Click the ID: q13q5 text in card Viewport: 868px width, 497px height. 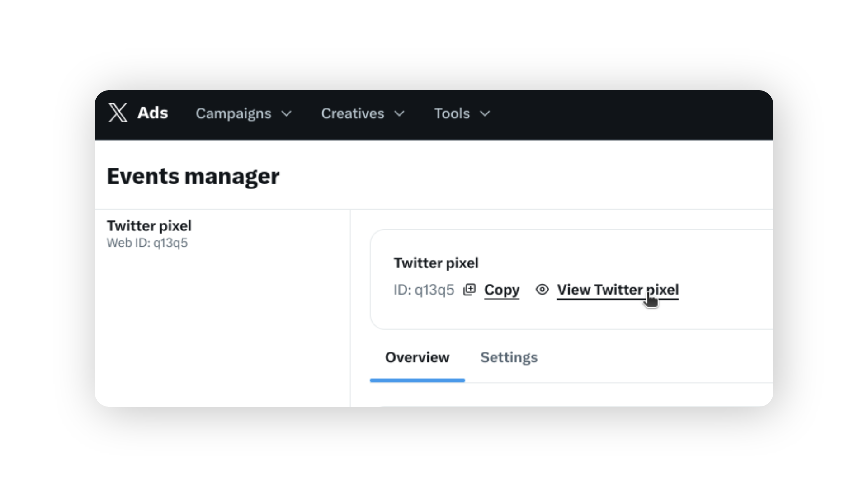click(424, 290)
